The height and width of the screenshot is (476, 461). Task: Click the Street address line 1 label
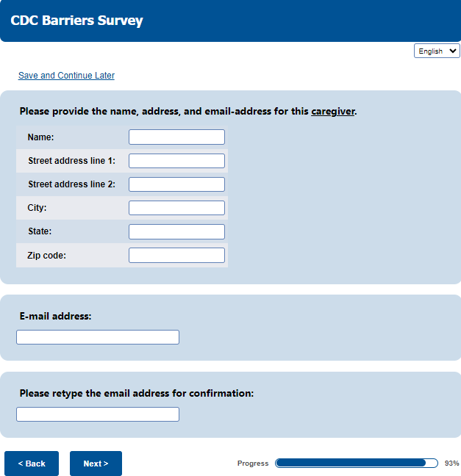[71, 161]
